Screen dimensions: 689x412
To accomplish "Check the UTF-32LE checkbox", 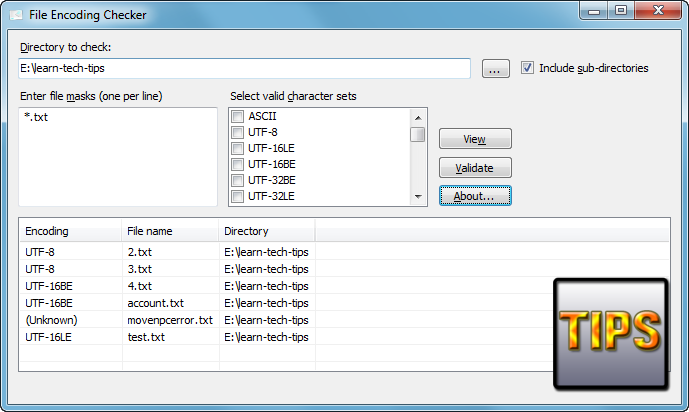I will pos(237,196).
